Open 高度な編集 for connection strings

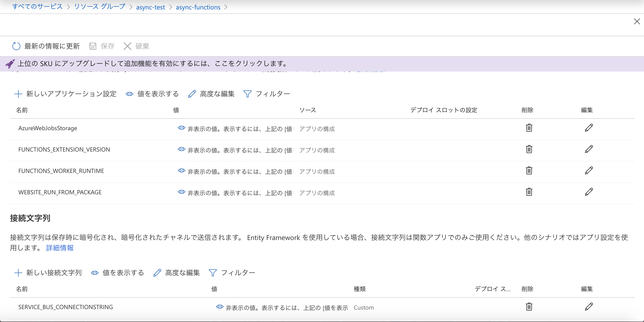pos(176,273)
